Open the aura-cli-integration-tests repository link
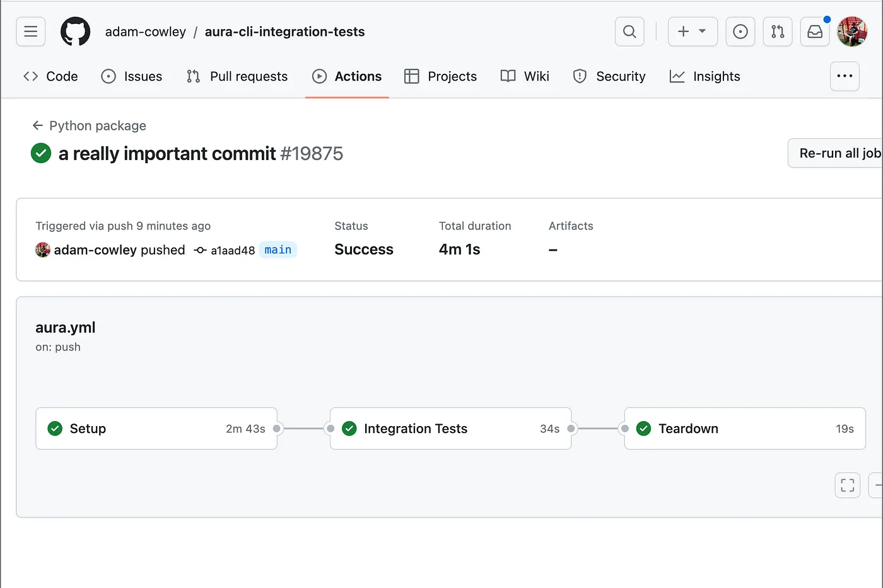The image size is (883, 588). click(284, 32)
